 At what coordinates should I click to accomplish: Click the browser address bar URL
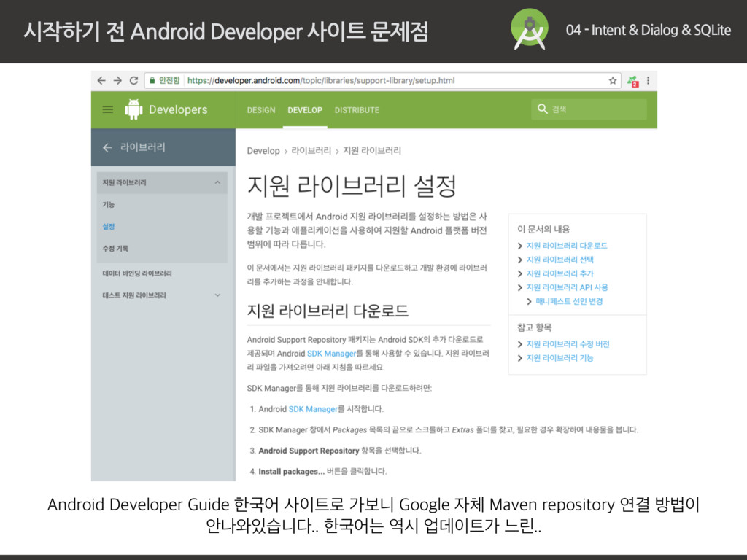[x=321, y=80]
